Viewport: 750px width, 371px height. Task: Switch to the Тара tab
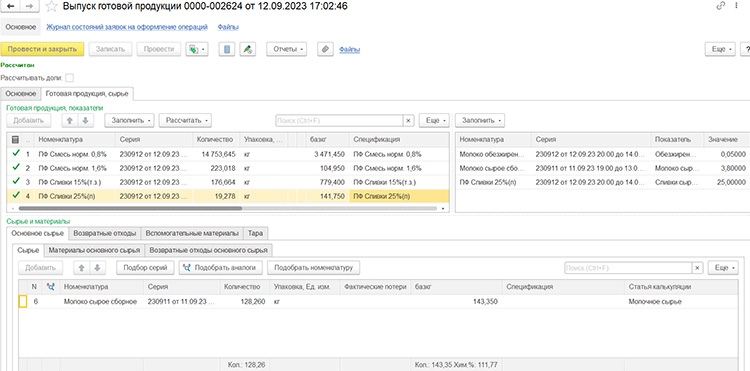click(x=256, y=233)
